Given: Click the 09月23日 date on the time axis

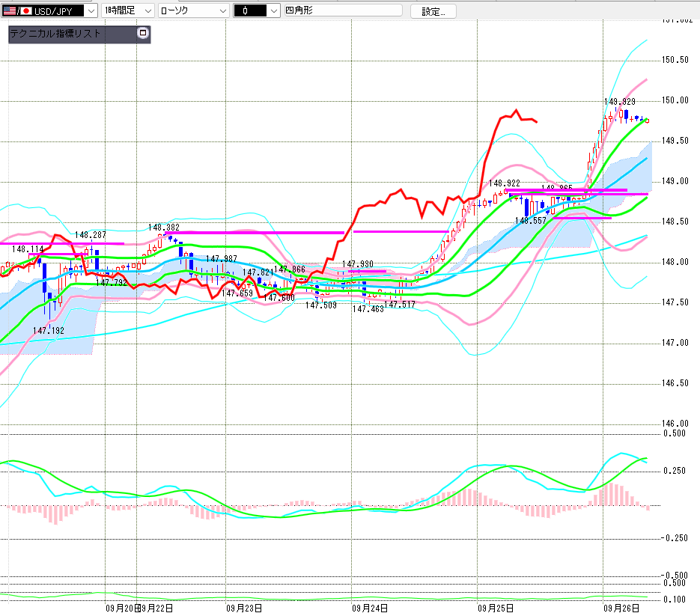Looking at the screenshot, I should click(x=244, y=609).
